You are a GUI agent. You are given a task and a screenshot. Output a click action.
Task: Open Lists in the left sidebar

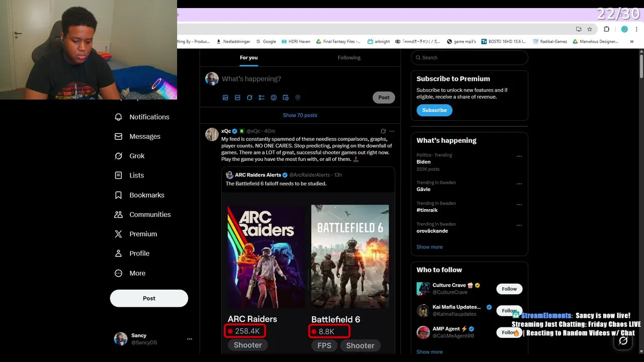pyautogui.click(x=129, y=175)
